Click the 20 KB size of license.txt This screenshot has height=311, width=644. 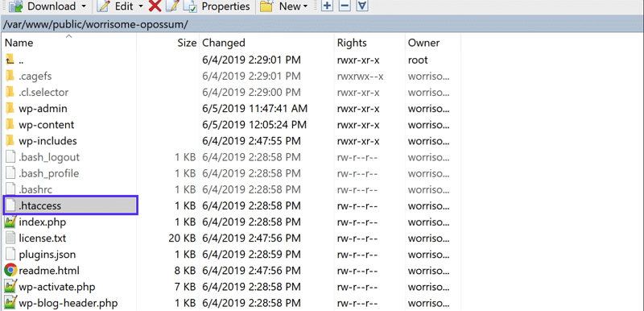coord(183,238)
